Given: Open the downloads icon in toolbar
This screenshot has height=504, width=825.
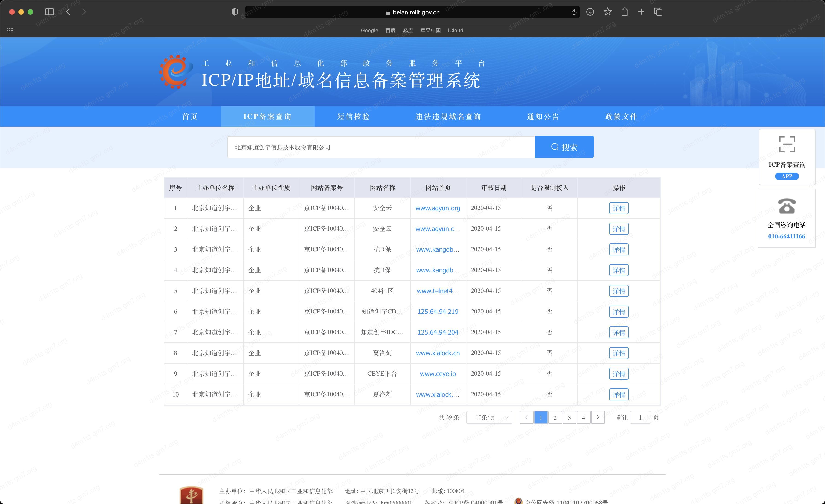Looking at the screenshot, I should (x=590, y=12).
